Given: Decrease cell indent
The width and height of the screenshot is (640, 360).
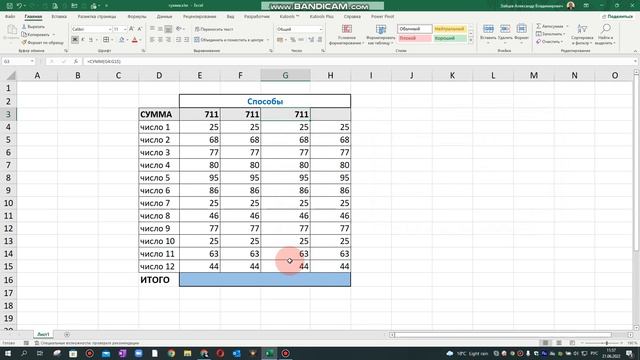Looking at the screenshot, I should point(178,40).
